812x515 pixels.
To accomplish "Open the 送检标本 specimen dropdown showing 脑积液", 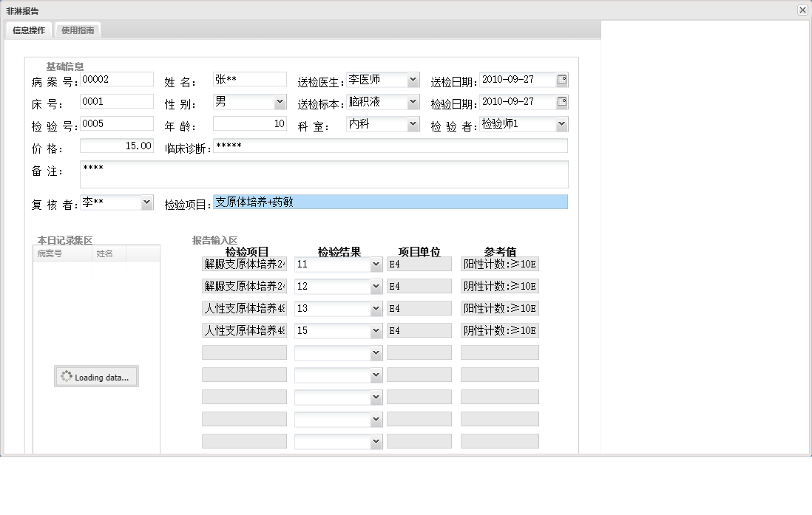I will 415,101.
